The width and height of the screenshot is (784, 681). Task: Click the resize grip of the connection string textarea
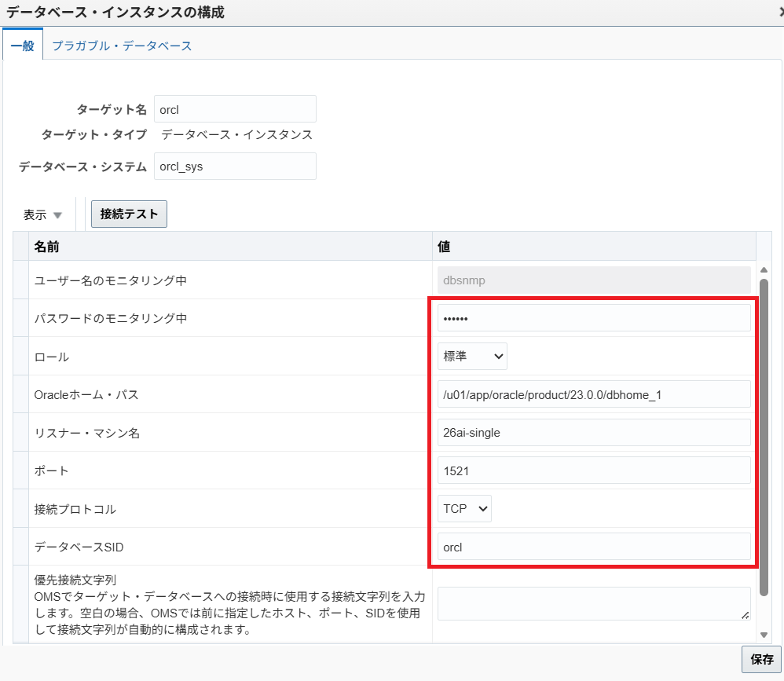coord(746,615)
